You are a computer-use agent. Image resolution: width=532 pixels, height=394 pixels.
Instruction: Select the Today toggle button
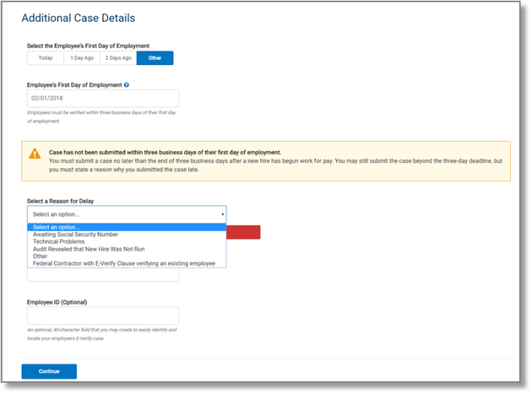tap(45, 58)
